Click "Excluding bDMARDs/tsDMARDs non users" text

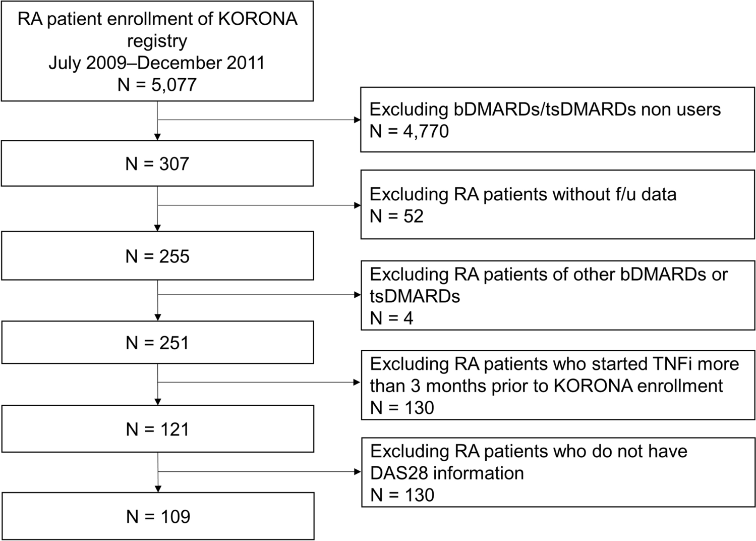pyautogui.click(x=545, y=109)
